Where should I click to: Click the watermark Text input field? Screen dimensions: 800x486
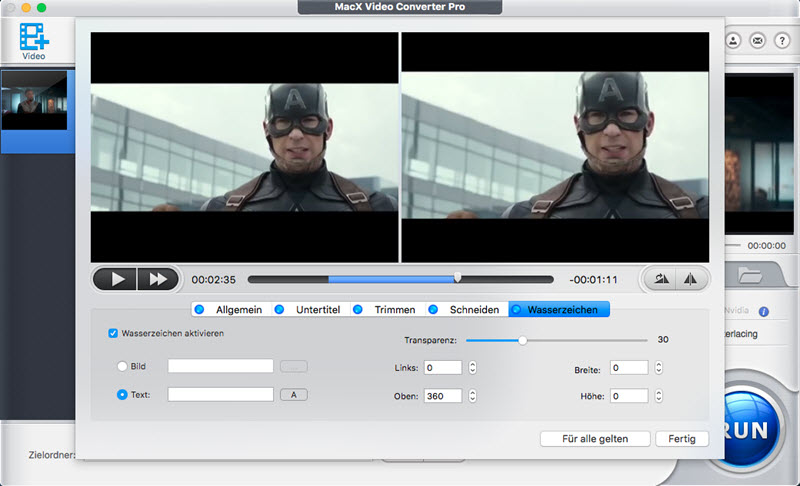(220, 394)
